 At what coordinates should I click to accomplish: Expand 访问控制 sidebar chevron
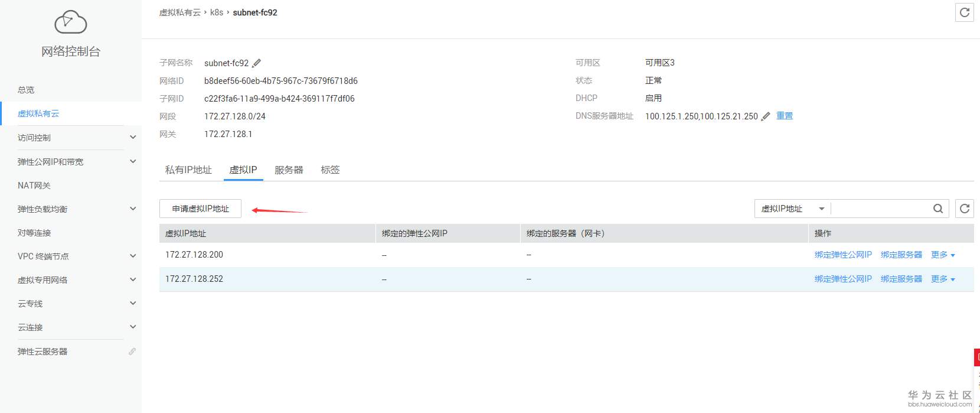133,137
